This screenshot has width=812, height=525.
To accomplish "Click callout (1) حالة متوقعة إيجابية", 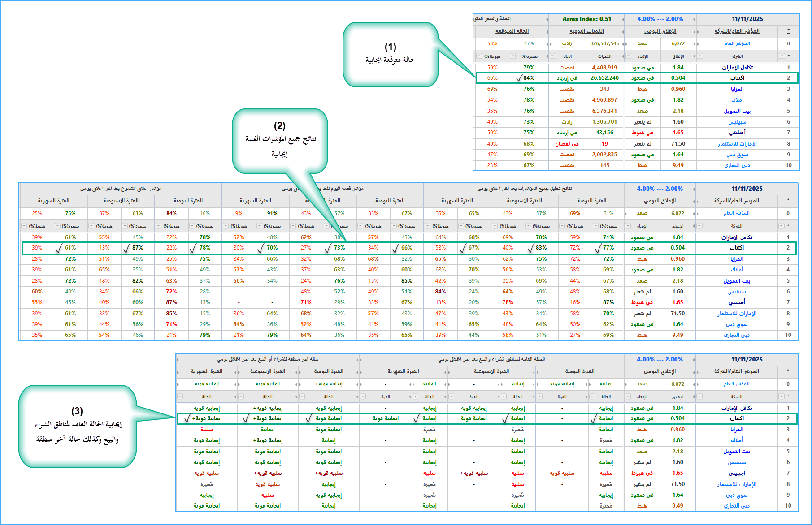I will (x=390, y=54).
